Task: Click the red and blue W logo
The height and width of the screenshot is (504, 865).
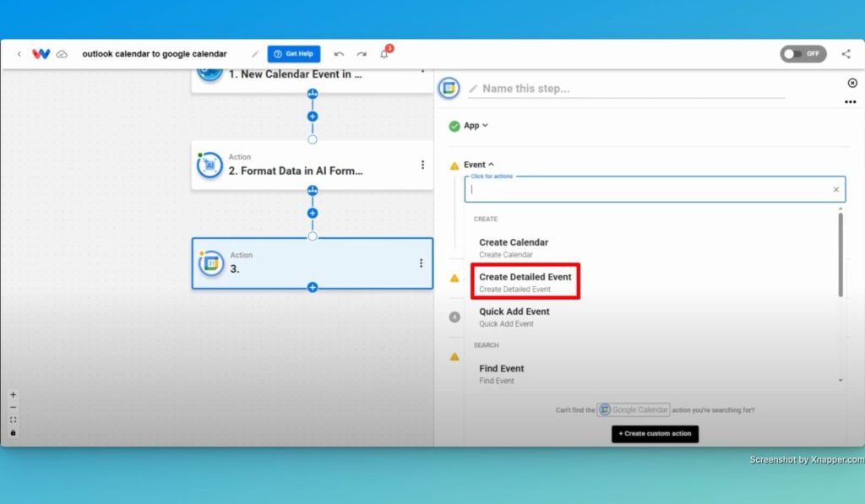Action: tap(41, 54)
